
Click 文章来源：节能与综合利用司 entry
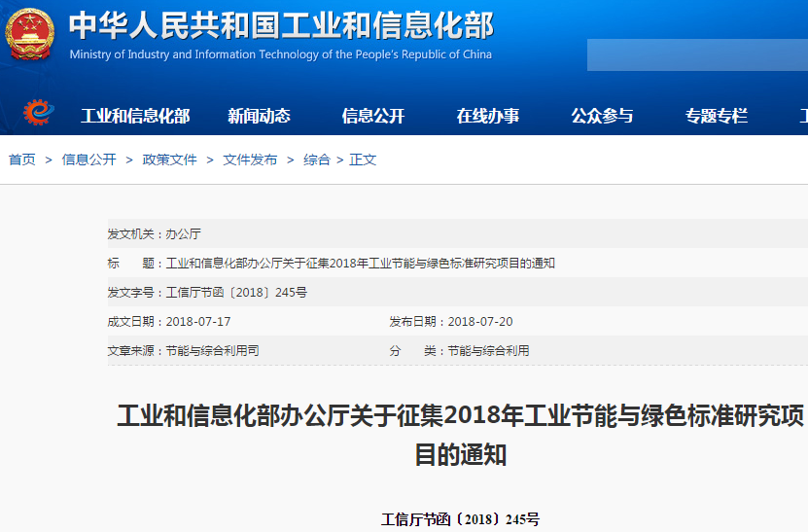coord(184,351)
